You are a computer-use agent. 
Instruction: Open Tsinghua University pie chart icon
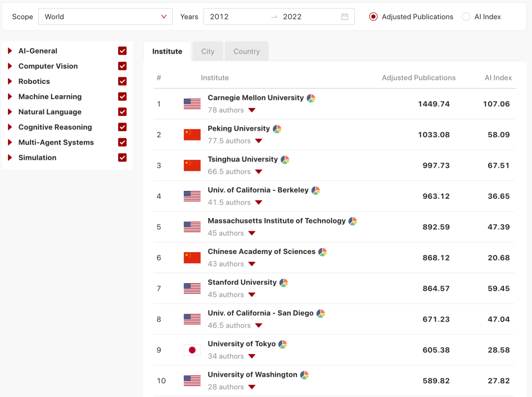pyautogui.click(x=285, y=160)
